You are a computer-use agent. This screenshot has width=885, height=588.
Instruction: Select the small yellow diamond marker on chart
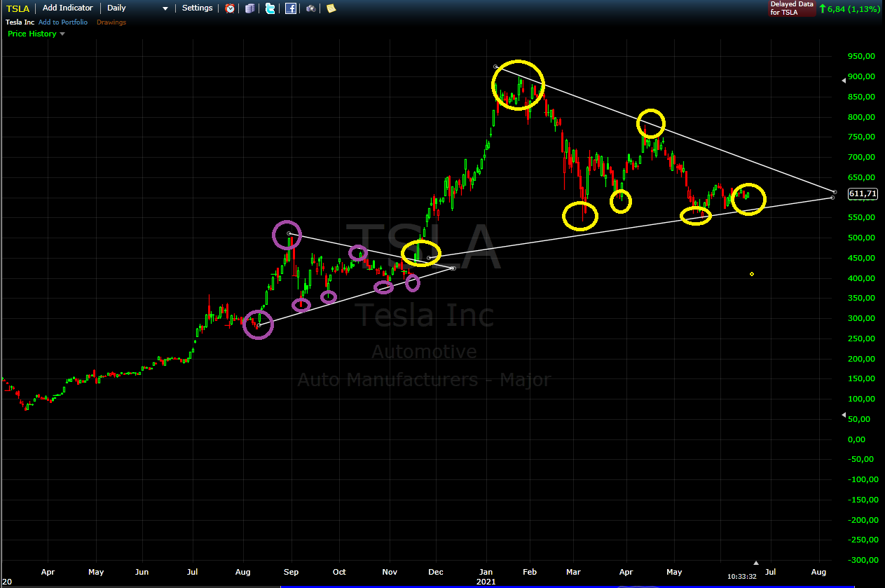(751, 274)
